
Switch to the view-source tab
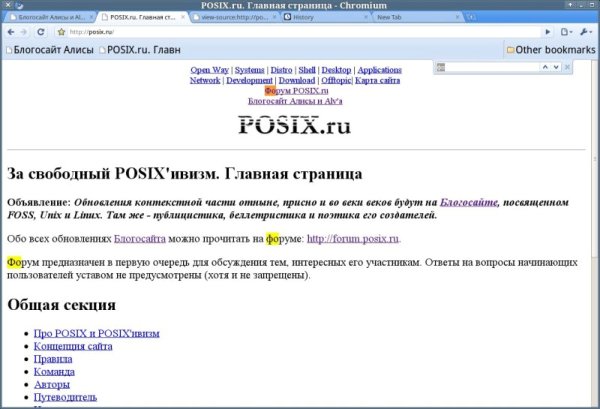[234, 17]
